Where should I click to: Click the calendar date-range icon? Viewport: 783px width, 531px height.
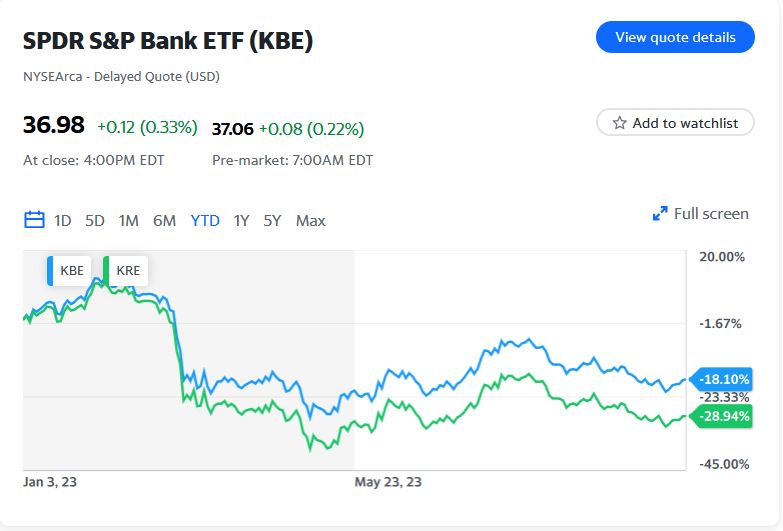pyautogui.click(x=34, y=220)
